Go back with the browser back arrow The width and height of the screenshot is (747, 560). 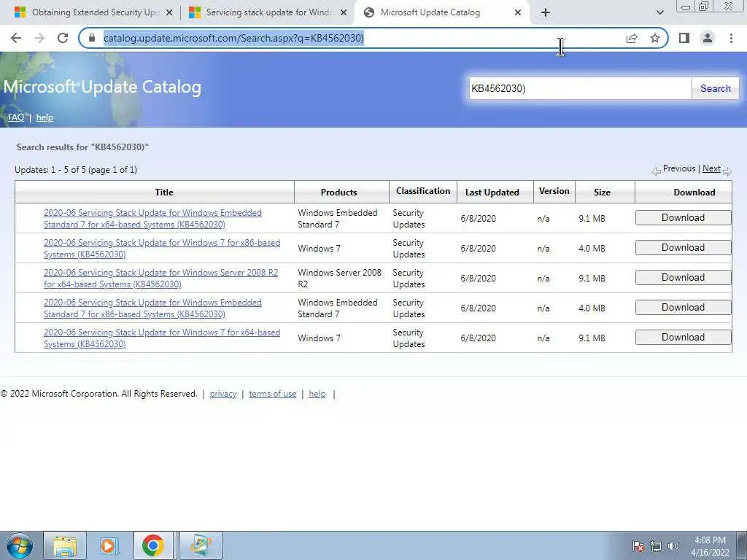click(16, 38)
